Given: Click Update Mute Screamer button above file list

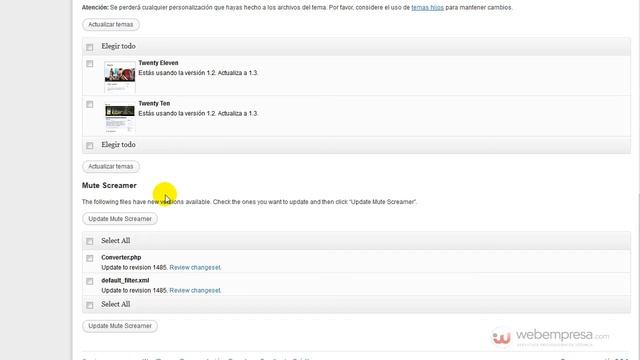Looking at the screenshot, I should [120, 219].
